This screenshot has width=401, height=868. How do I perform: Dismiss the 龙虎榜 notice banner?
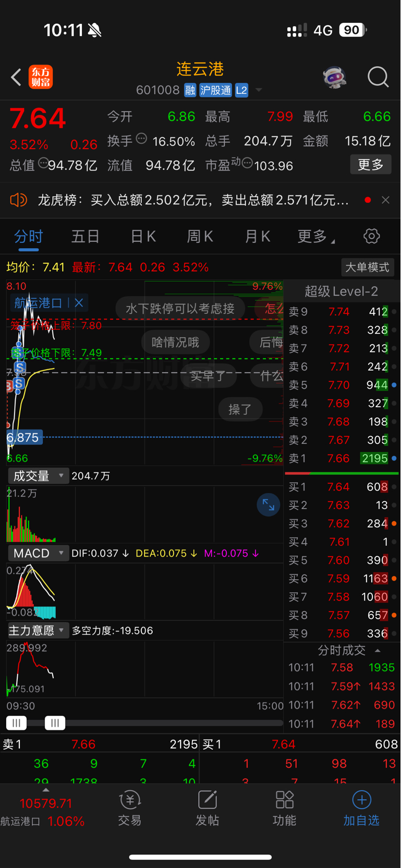coord(385,200)
